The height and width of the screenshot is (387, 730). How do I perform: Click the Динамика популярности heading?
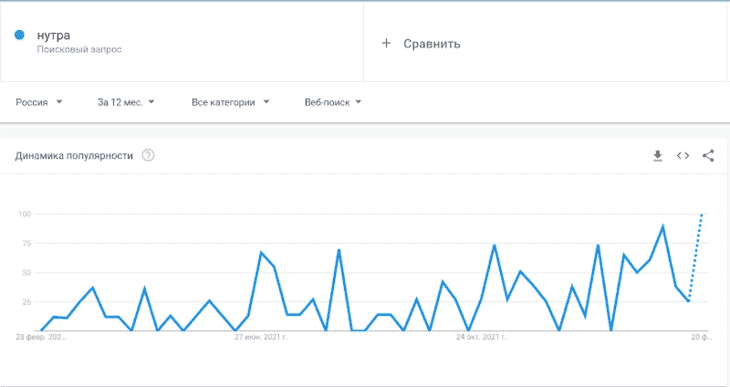tap(74, 156)
